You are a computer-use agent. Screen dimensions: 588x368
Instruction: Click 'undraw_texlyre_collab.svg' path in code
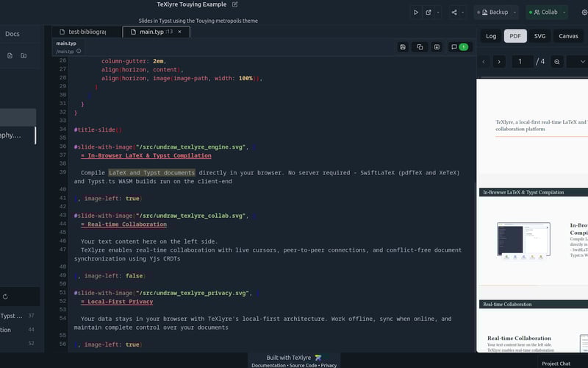coord(191,216)
